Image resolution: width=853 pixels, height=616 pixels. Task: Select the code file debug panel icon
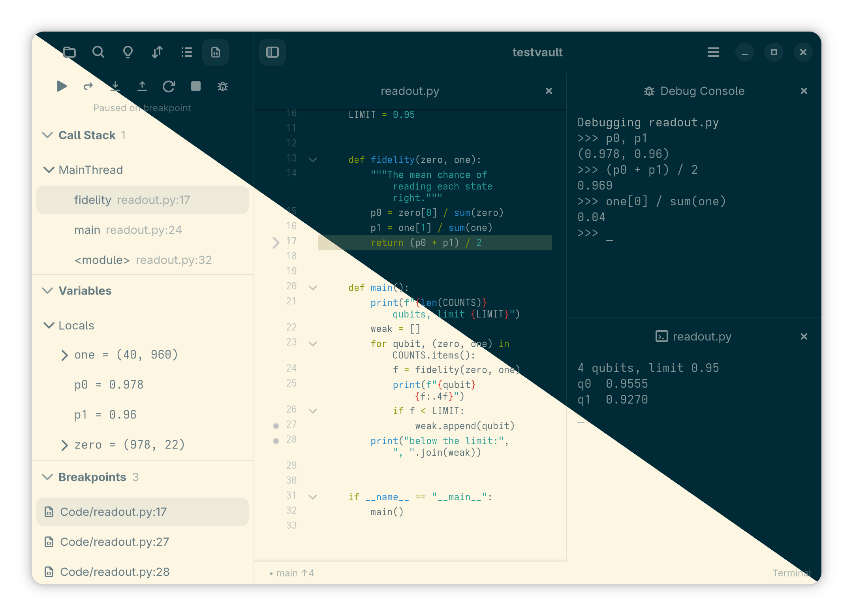point(216,52)
